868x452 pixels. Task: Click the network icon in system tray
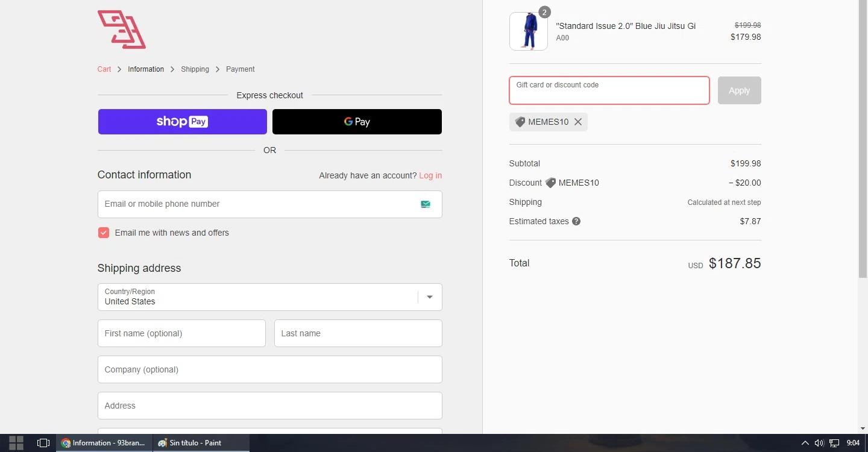click(x=834, y=443)
